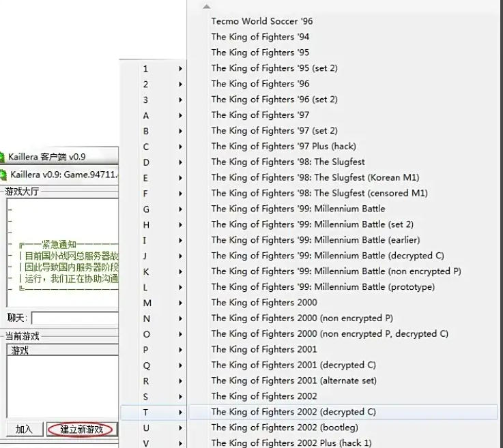The image size is (503, 448).
Task: Select KOF 2000 (non encrypted P, decrypted C)
Action: [343, 333]
